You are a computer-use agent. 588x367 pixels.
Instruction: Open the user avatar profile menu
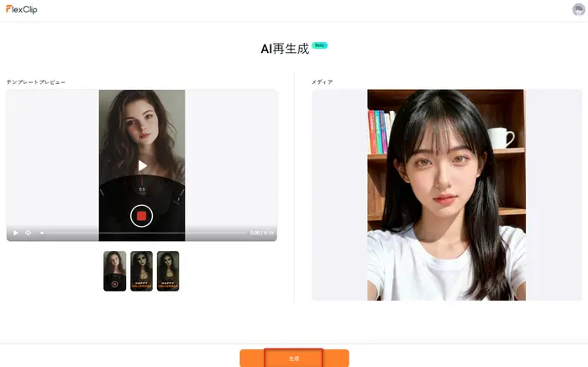(579, 10)
